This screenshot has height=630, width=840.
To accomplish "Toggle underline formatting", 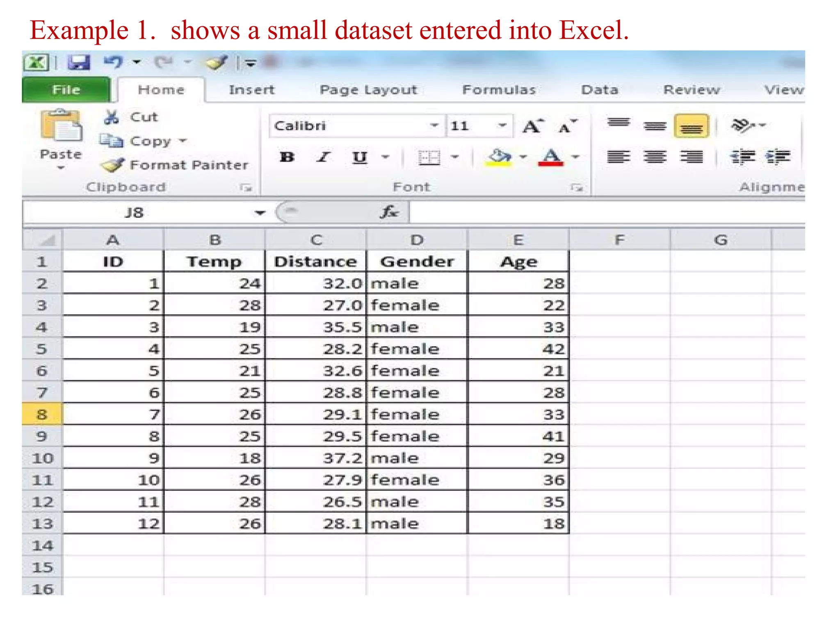I will pos(360,157).
